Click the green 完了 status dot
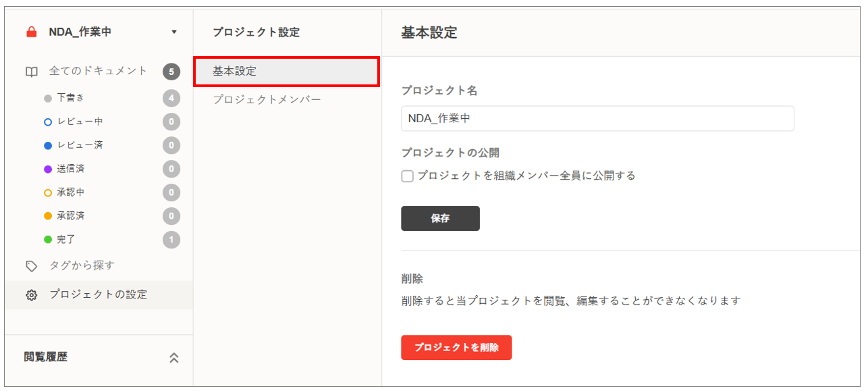This screenshot has width=868, height=391. [x=48, y=240]
